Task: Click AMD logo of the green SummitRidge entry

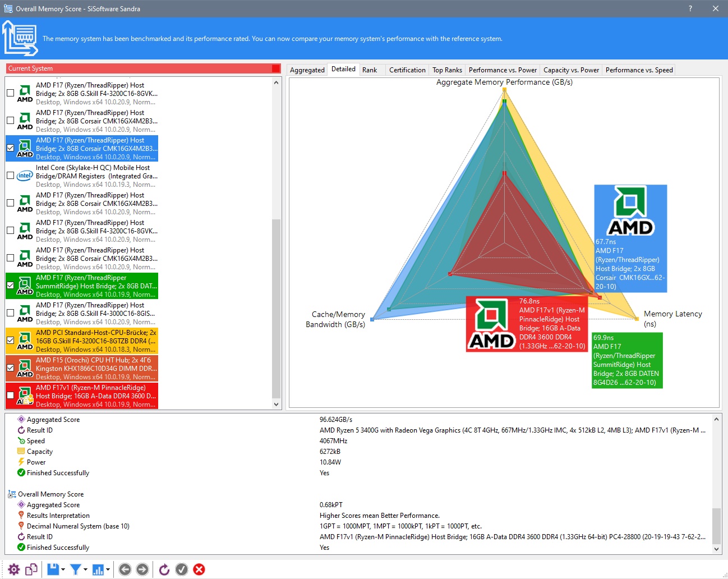Action: coord(25,286)
